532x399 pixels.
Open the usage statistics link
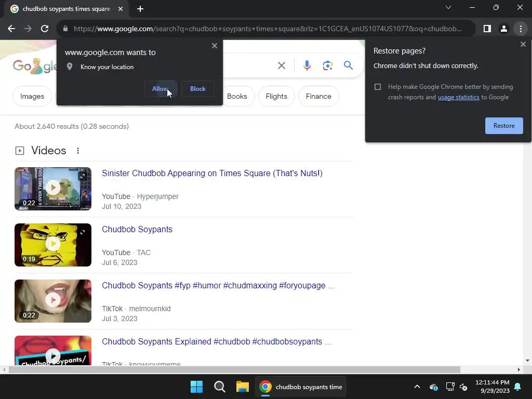click(458, 97)
